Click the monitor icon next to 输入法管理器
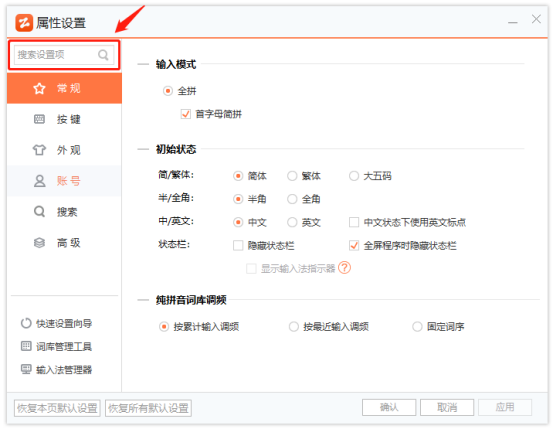This screenshot has width=554, height=429. (26, 369)
